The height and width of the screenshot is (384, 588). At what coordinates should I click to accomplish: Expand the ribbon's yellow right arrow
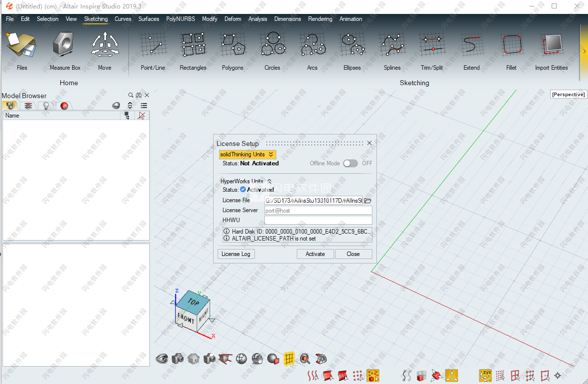point(584,51)
